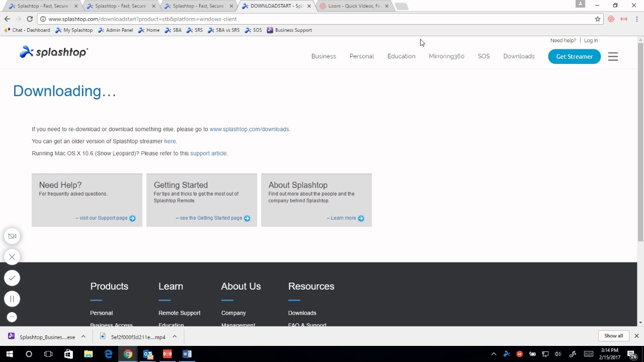Screen dimensions: 644x362
Task: Cancel the Loom recording with the X button
Action: pyautogui.click(x=12, y=257)
